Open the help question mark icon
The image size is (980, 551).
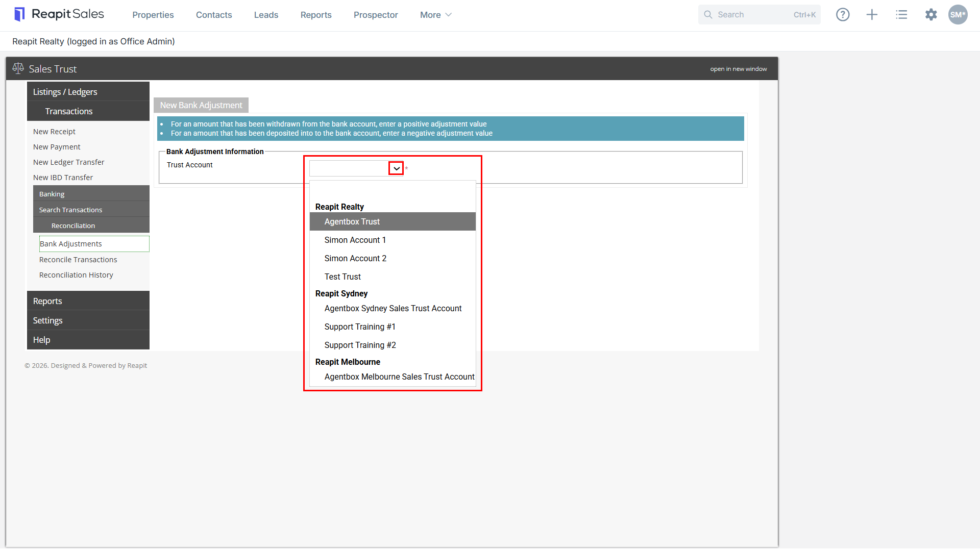click(843, 15)
